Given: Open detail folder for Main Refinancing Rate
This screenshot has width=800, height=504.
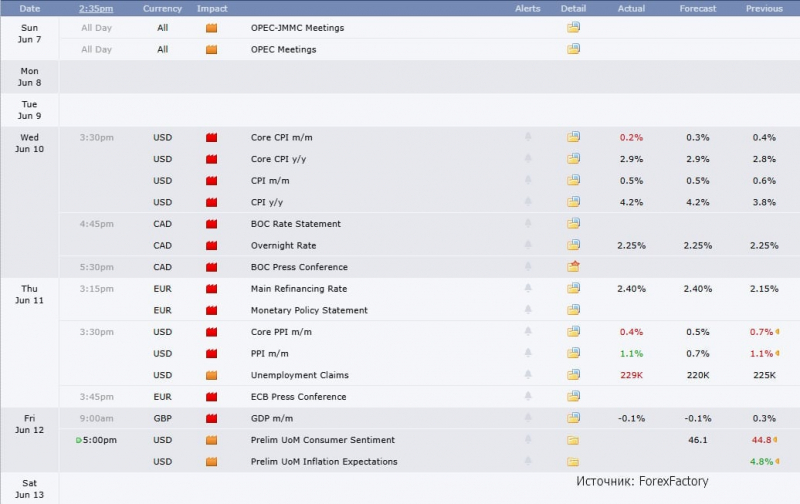Looking at the screenshot, I should point(573,288).
